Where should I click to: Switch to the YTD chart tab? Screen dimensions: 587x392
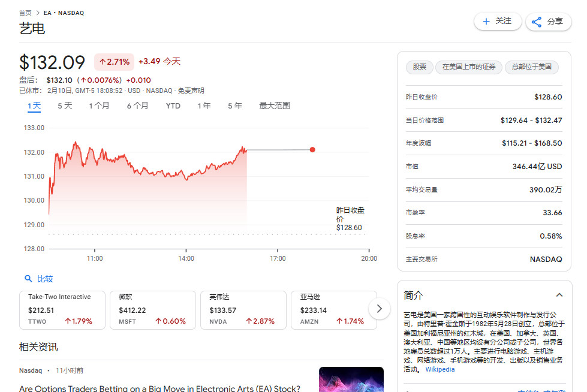click(x=173, y=105)
